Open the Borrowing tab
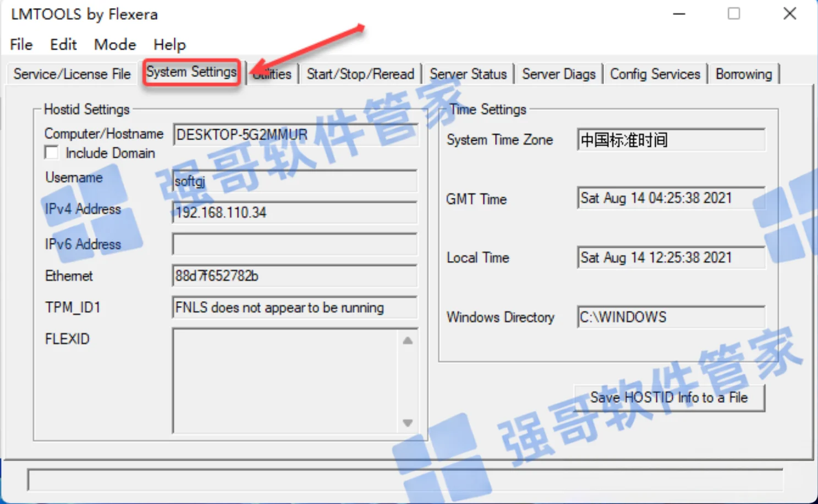 [744, 74]
